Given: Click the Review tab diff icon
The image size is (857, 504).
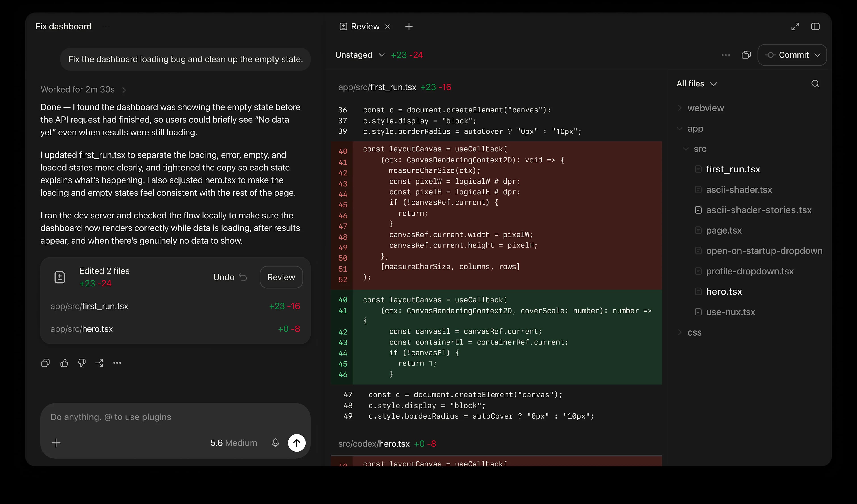Looking at the screenshot, I should coord(343,27).
